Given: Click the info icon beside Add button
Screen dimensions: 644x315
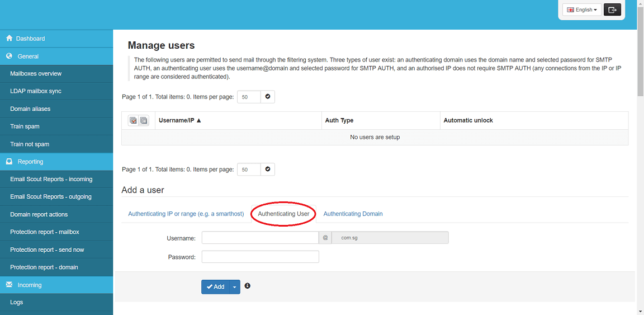Looking at the screenshot, I should tap(247, 286).
